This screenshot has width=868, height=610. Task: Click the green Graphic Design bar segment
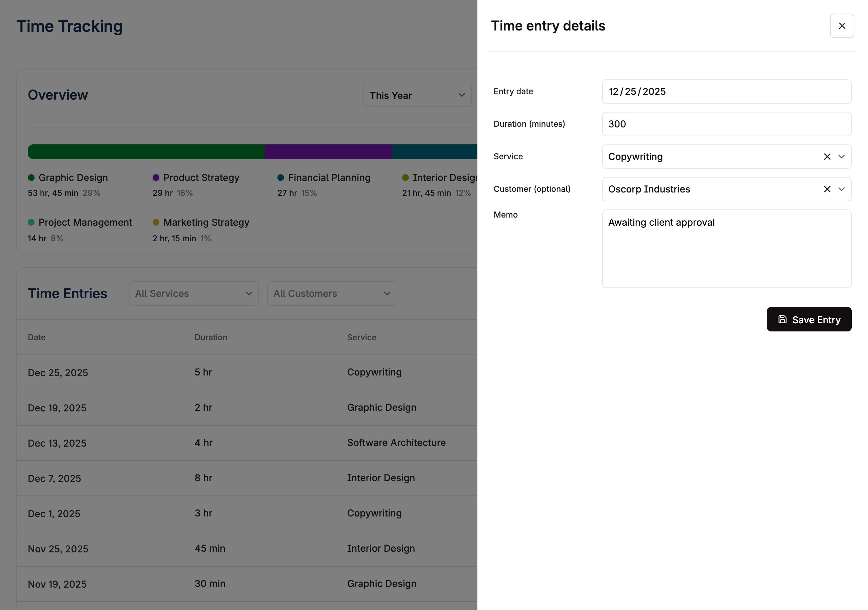coord(146,151)
